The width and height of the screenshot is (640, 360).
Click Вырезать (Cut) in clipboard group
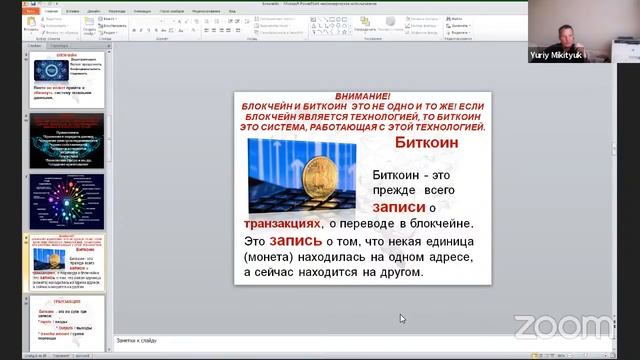(x=51, y=19)
